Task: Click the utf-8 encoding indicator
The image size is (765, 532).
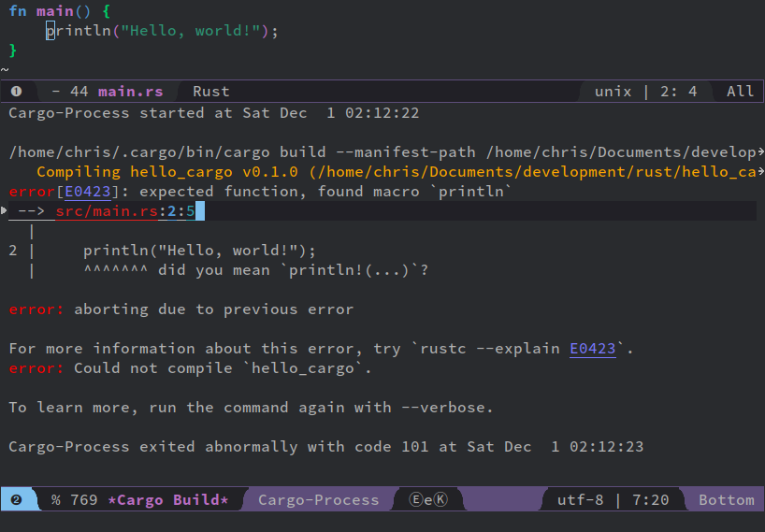Action: [580, 500]
